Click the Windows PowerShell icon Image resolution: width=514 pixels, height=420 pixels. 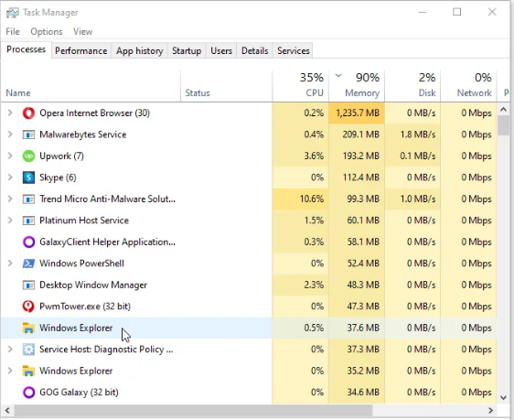(28, 264)
